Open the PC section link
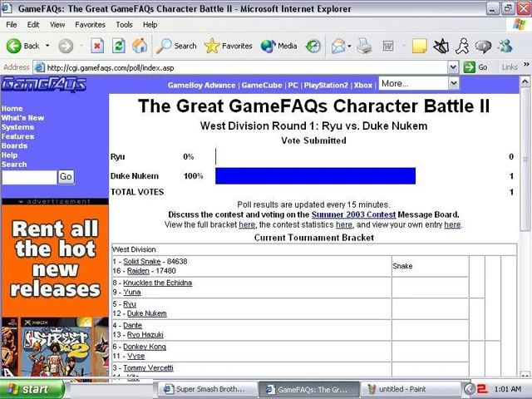The height and width of the screenshot is (399, 532). [293, 85]
